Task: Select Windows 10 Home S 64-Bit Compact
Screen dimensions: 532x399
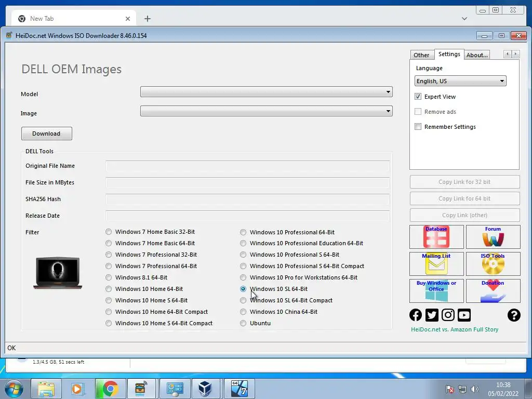Action: [x=109, y=323]
